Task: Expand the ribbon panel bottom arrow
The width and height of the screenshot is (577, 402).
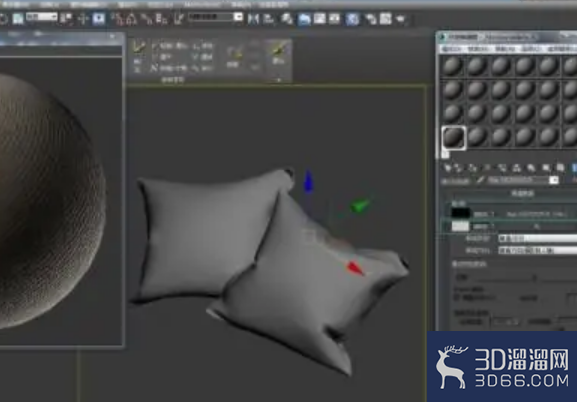Action: (x=279, y=80)
